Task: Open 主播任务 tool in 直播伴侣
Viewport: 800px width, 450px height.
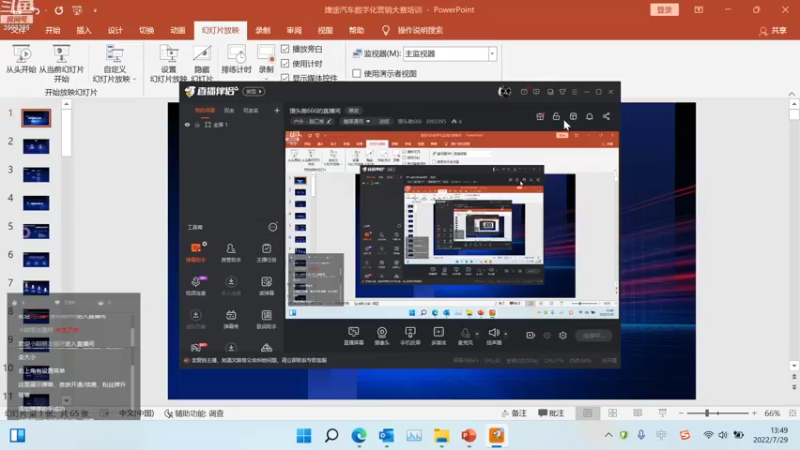Action: pos(266,252)
